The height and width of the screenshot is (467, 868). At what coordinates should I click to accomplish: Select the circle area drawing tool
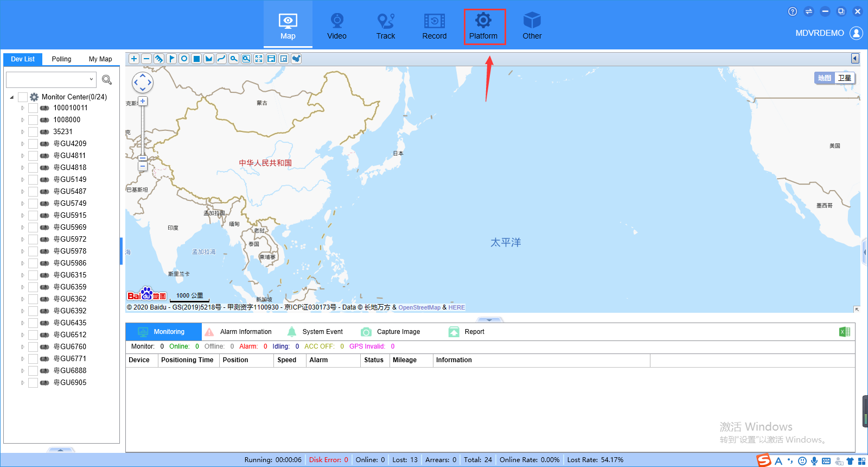coord(184,59)
